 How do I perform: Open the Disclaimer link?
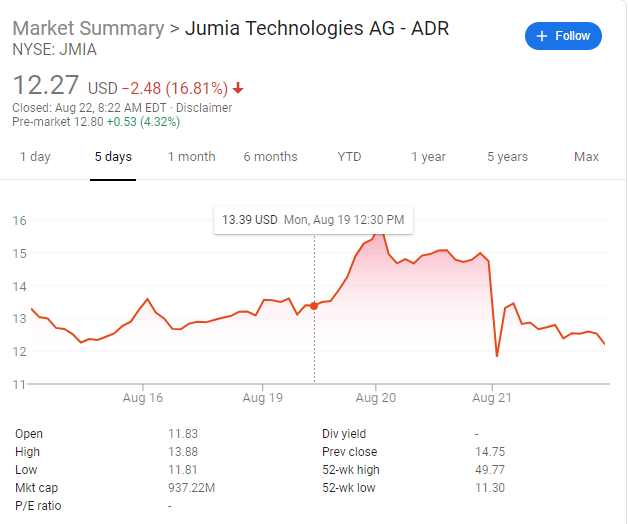tap(204, 107)
